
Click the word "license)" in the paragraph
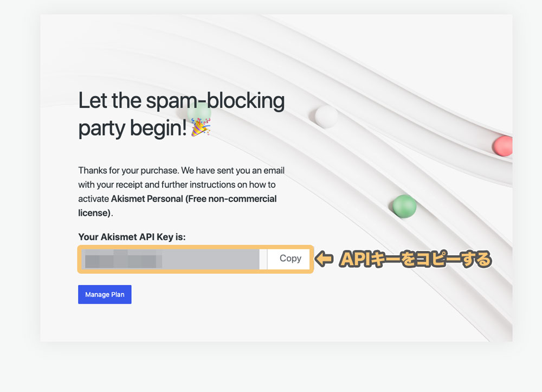(94, 213)
